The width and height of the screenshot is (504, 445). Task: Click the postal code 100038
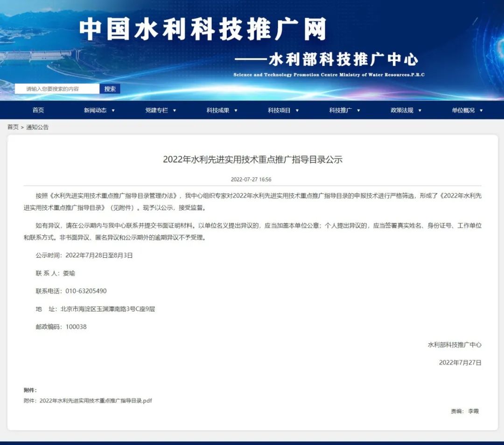pyautogui.click(x=76, y=327)
